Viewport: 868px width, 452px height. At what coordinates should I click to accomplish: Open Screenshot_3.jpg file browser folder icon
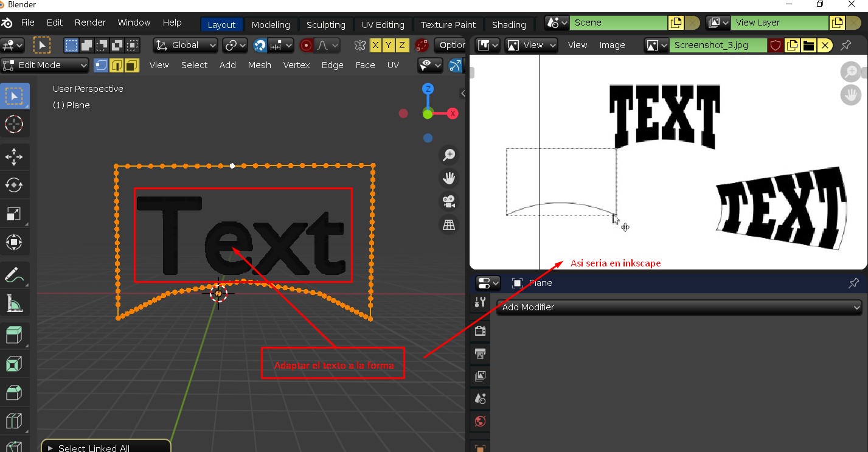click(x=808, y=46)
